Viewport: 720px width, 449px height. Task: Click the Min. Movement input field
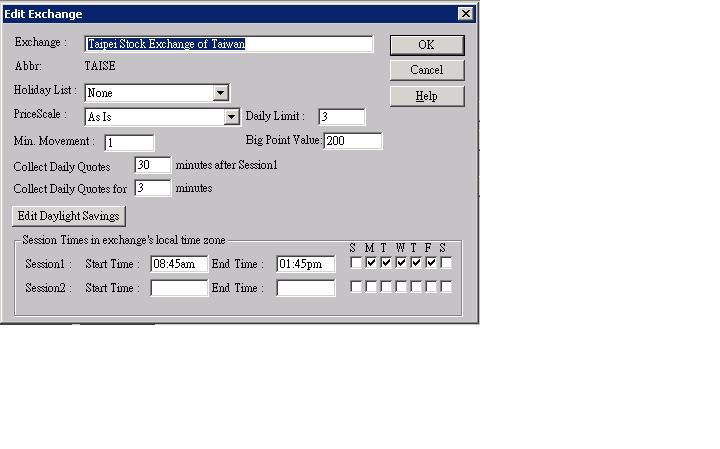pyautogui.click(x=129, y=143)
